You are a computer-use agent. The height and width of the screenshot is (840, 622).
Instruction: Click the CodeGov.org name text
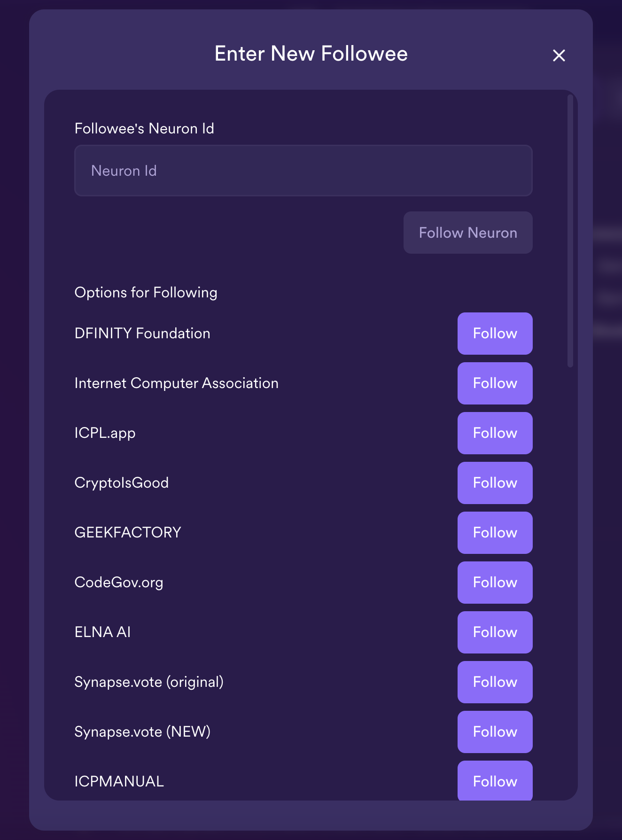(119, 583)
